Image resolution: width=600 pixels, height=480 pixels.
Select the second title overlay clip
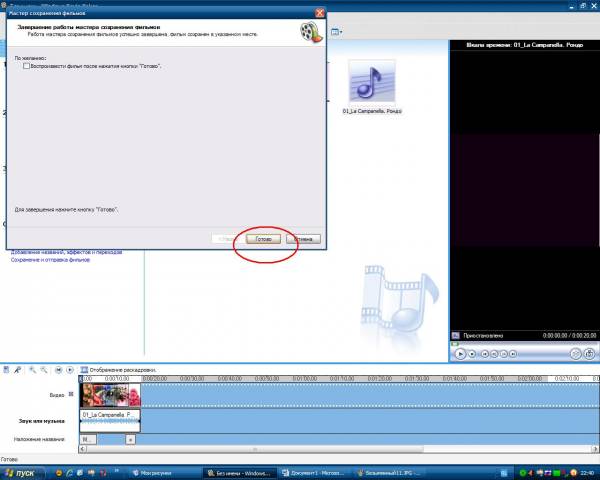point(130,439)
